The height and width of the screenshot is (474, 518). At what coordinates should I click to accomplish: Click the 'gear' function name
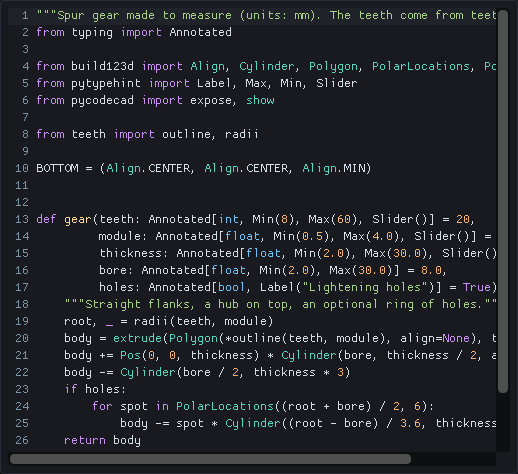click(x=78, y=219)
